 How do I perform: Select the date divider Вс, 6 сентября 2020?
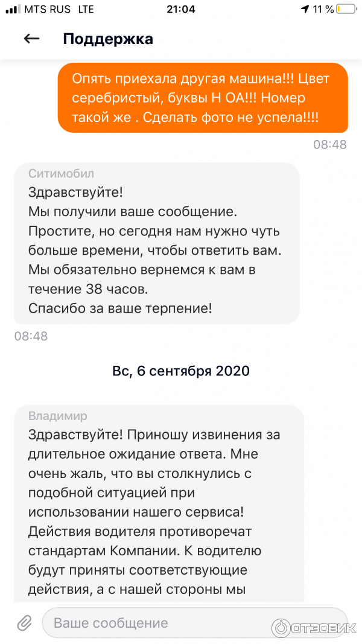180,371
